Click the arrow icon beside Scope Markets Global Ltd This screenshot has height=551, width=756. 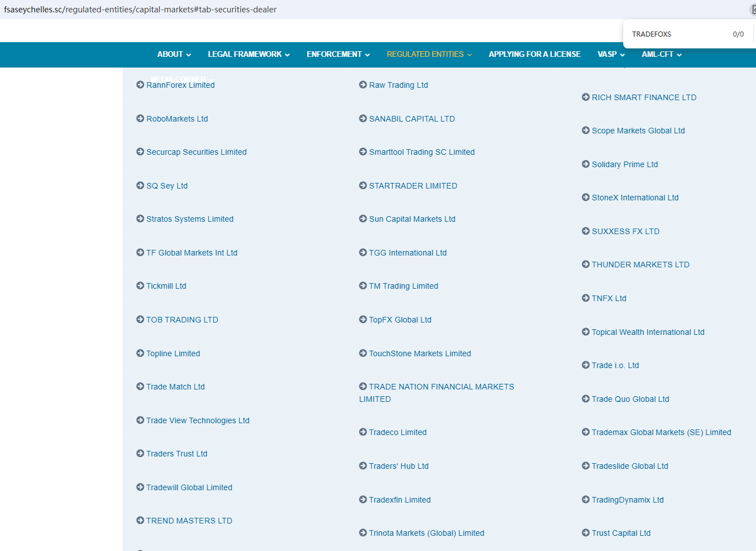[x=586, y=131]
